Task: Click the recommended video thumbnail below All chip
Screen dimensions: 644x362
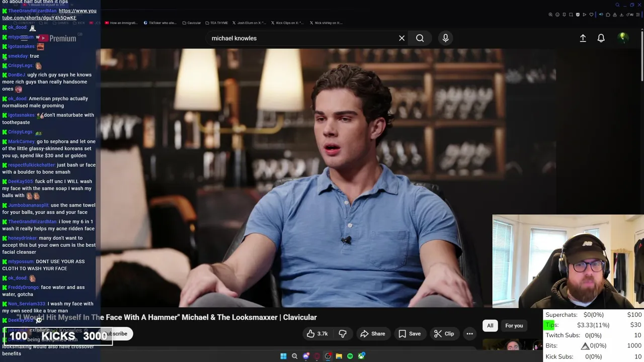Action: tap(512, 345)
